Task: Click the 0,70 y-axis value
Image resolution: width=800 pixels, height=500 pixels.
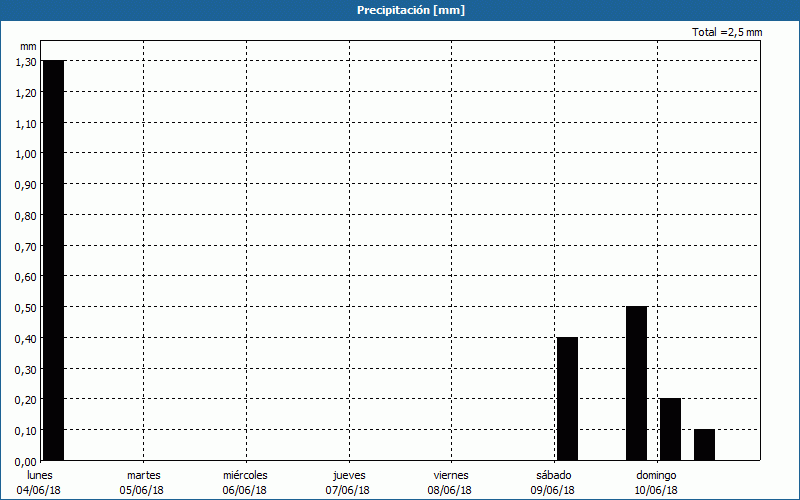Action: click(26, 246)
